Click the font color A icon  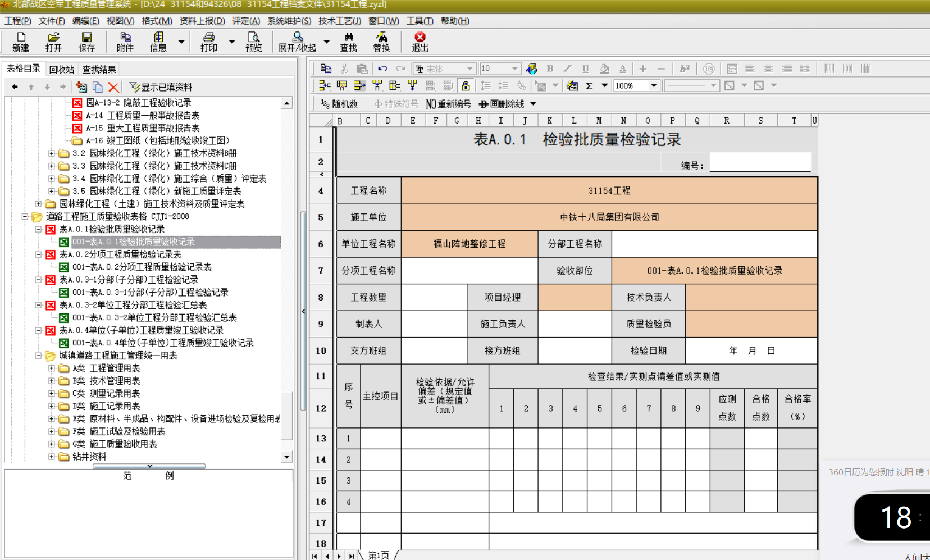623,69
